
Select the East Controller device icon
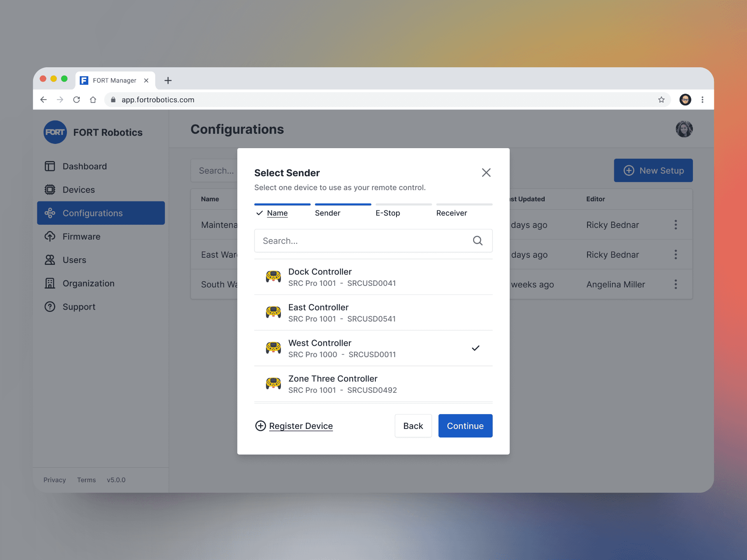tap(272, 312)
